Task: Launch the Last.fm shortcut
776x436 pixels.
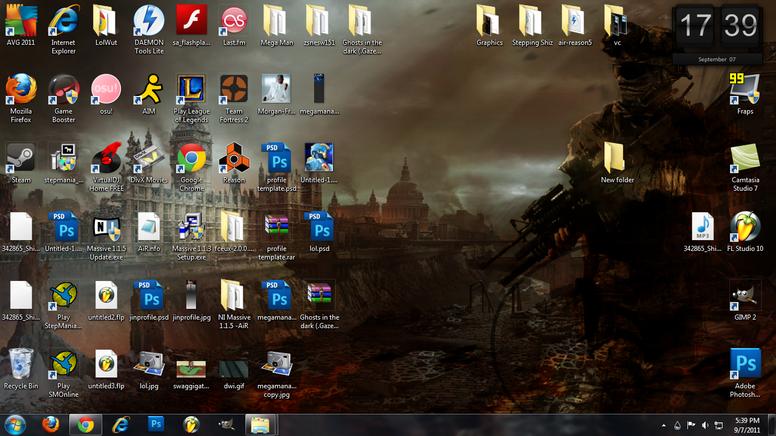Action: [x=234, y=25]
